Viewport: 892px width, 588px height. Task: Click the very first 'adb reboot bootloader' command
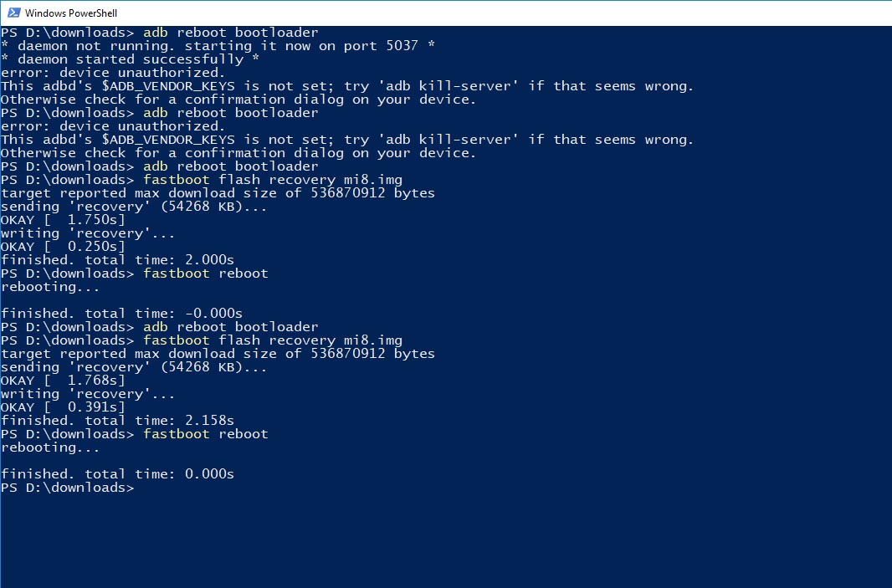[x=230, y=33]
